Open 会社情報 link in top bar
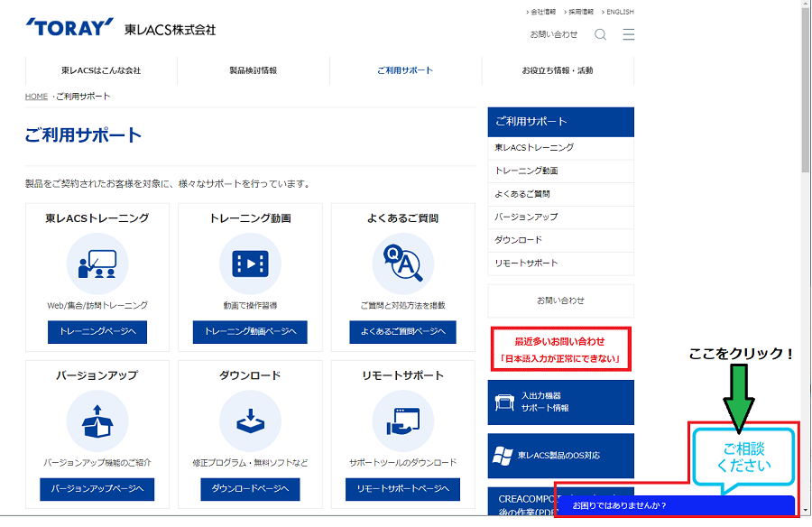812x527 pixels. [543, 12]
